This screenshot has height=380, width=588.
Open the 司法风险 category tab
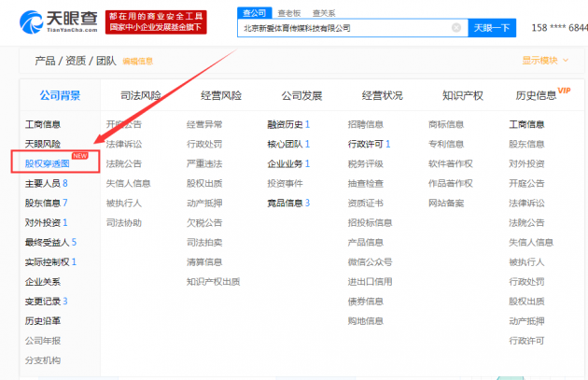coord(141,95)
